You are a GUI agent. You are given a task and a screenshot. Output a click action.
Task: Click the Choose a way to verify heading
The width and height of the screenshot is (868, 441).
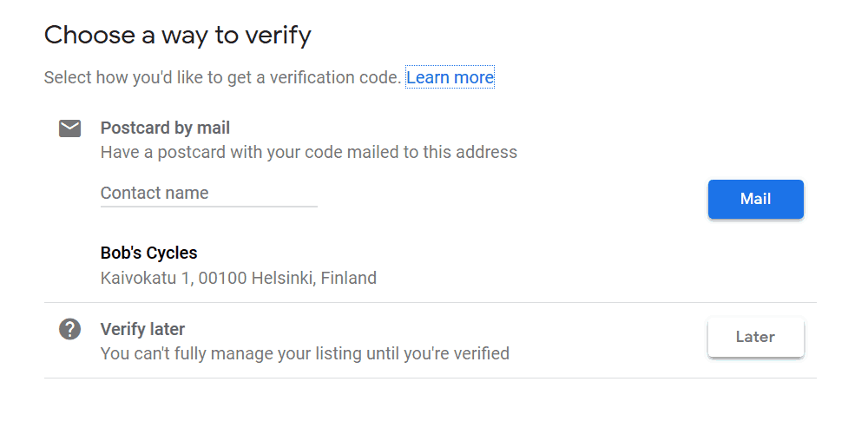[178, 36]
